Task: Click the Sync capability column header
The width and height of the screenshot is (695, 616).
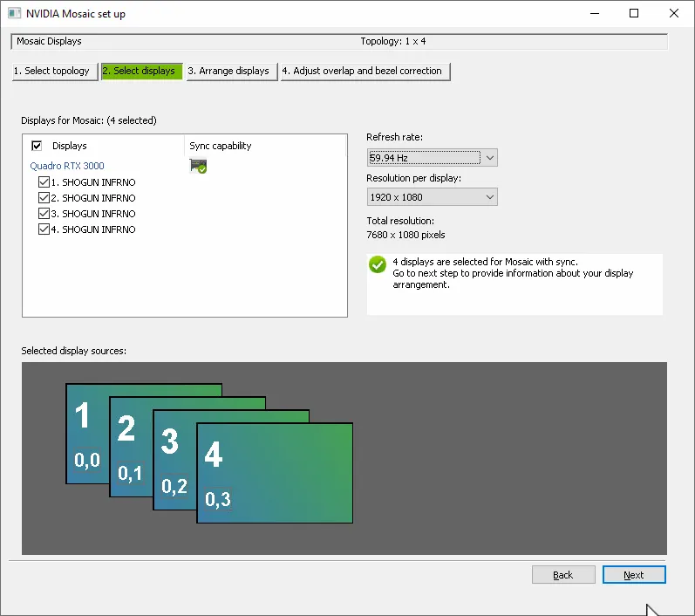Action: point(221,146)
